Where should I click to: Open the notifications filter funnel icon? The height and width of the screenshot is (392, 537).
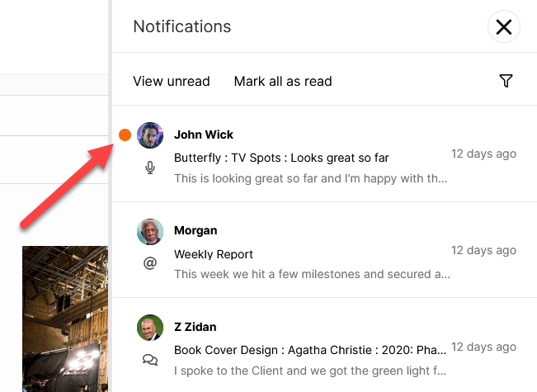(506, 81)
